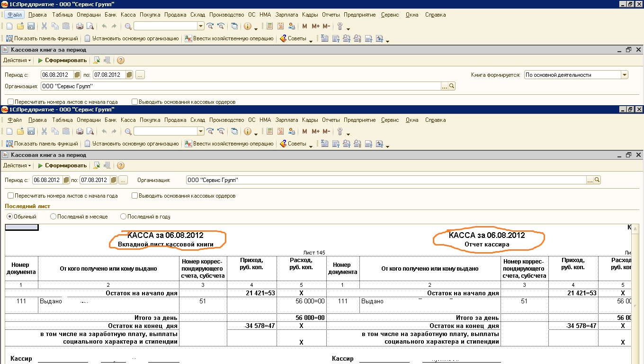Select the 'Последний в году' radio option
This screenshot has width=644, height=364.
[x=124, y=217]
